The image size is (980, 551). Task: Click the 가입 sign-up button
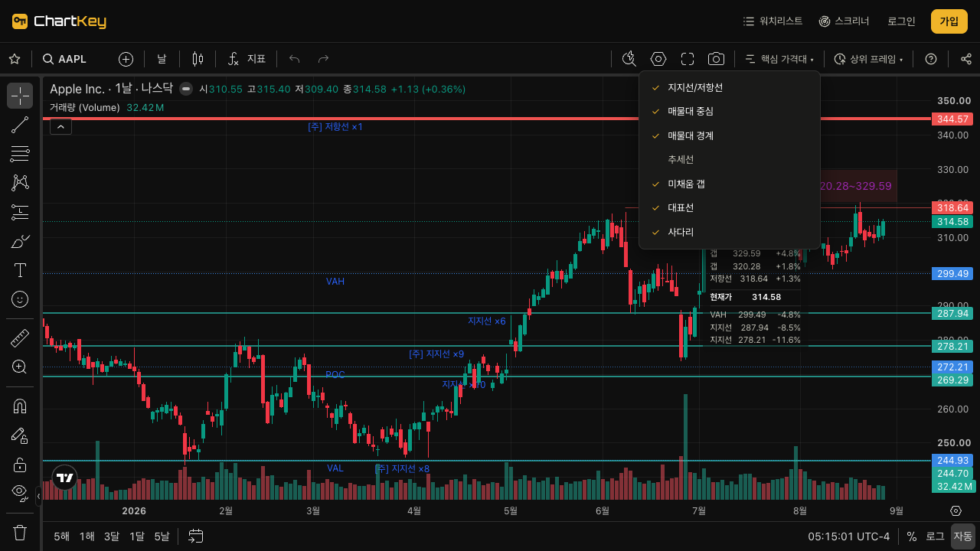click(949, 21)
